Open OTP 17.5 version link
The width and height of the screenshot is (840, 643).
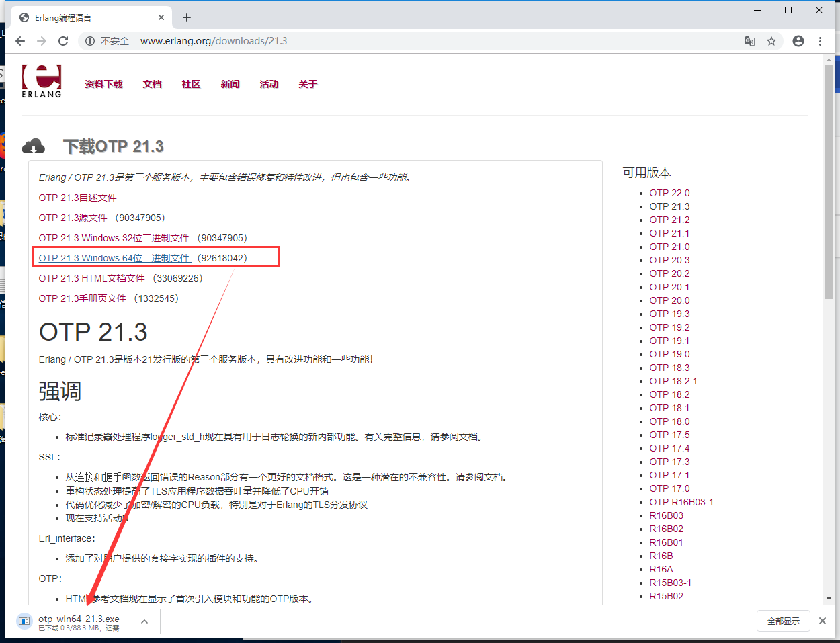click(x=669, y=435)
